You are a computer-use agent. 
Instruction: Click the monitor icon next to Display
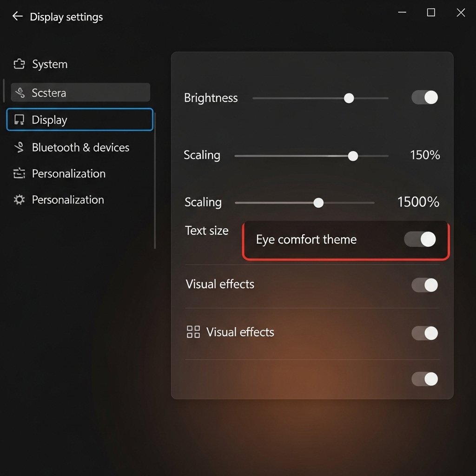point(19,120)
